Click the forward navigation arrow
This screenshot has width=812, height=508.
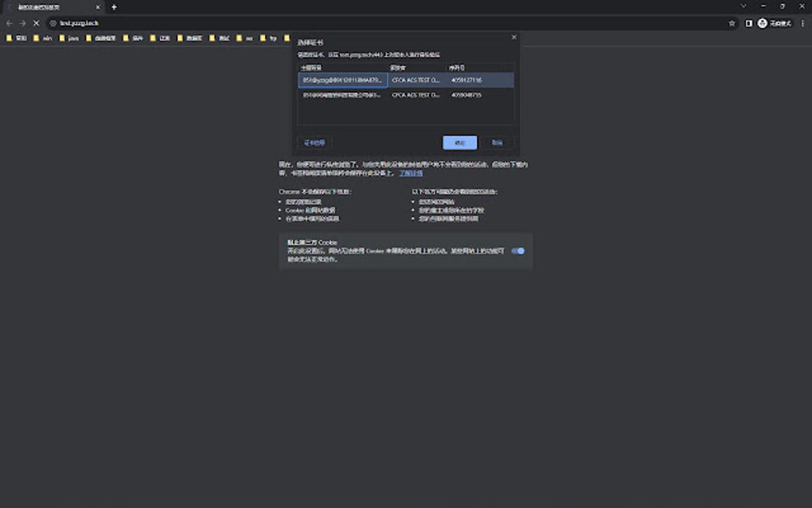point(22,23)
